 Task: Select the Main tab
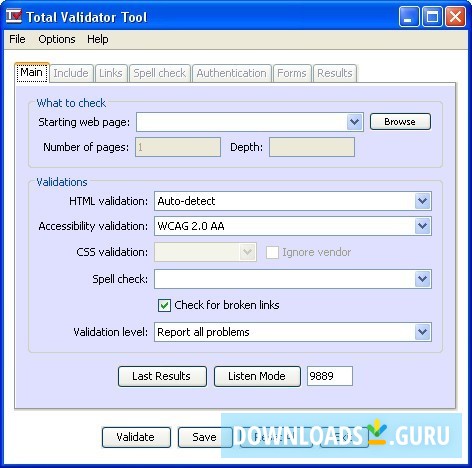tap(32, 72)
